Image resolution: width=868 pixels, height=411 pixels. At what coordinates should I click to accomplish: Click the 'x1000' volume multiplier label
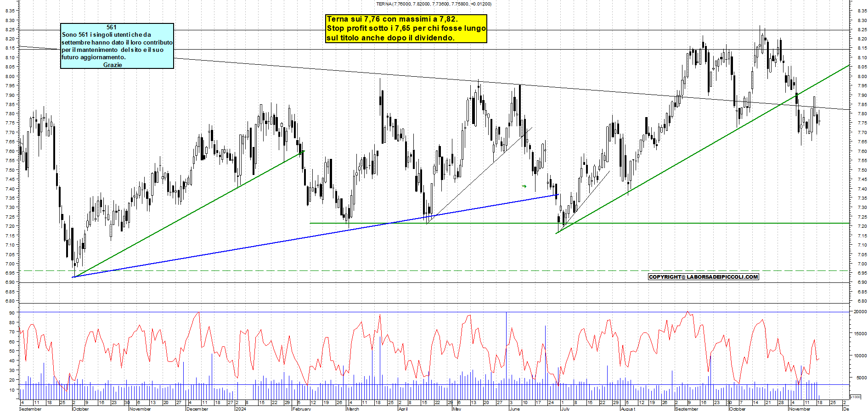coord(856,397)
